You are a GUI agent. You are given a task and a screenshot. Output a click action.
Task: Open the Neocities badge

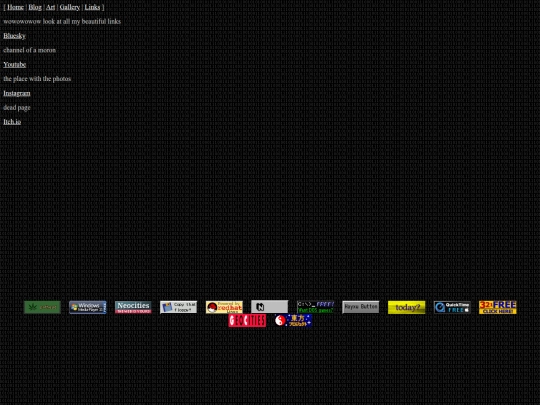click(133, 307)
